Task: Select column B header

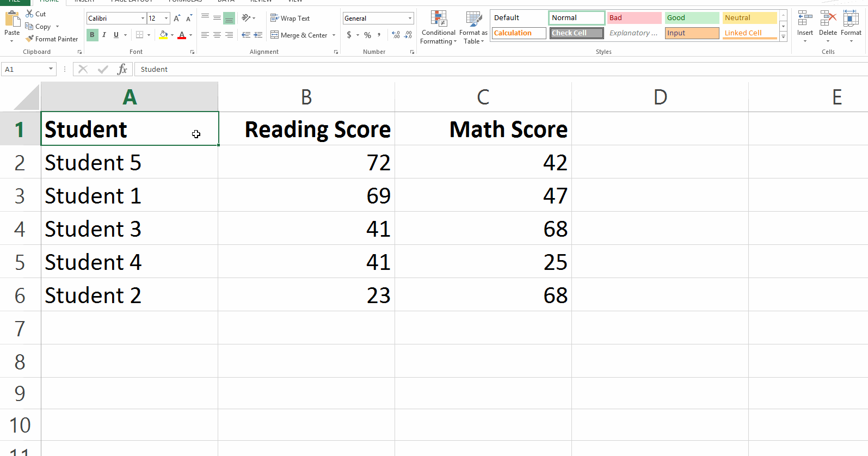Action: tap(306, 97)
